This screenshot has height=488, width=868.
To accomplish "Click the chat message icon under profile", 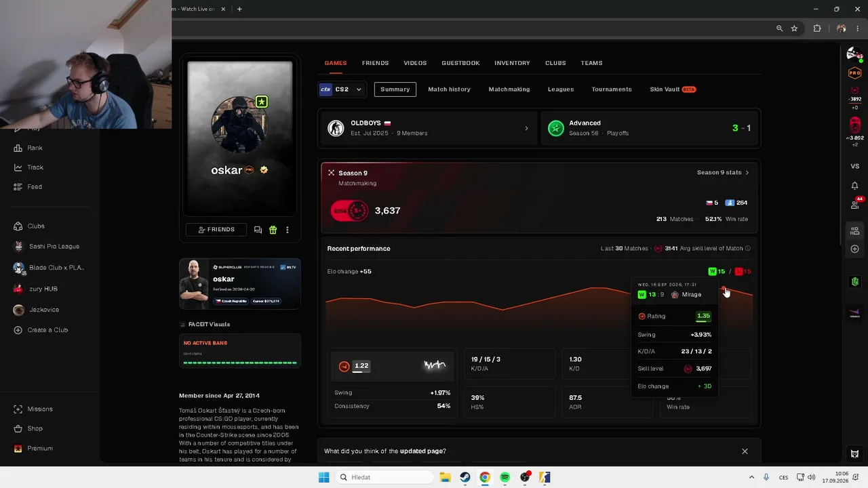I will (x=258, y=230).
